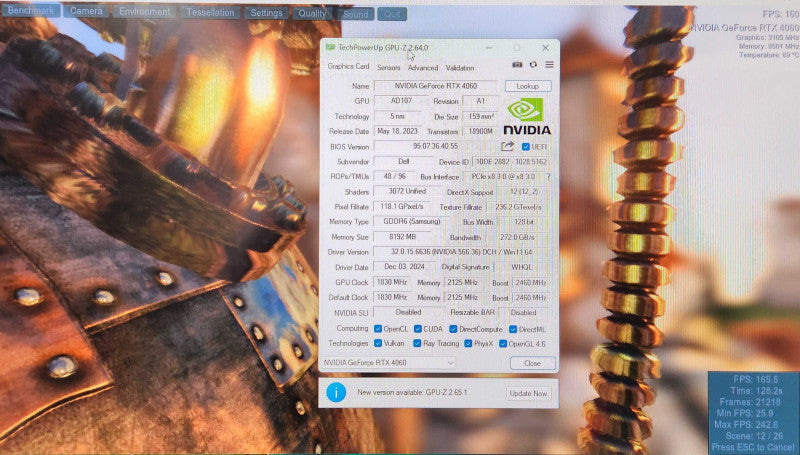Toggle the PhysX checkbox
This screenshot has width=800, height=455.
coord(468,343)
